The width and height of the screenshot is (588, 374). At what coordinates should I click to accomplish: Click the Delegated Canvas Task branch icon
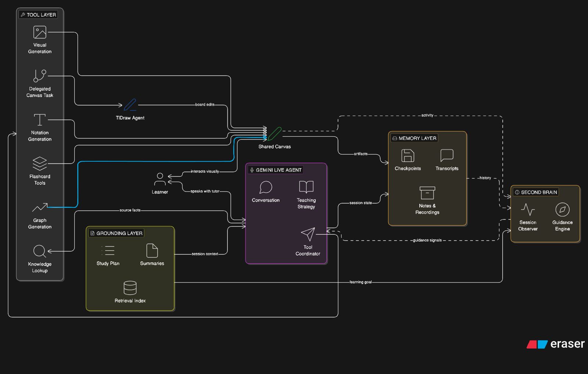40,76
